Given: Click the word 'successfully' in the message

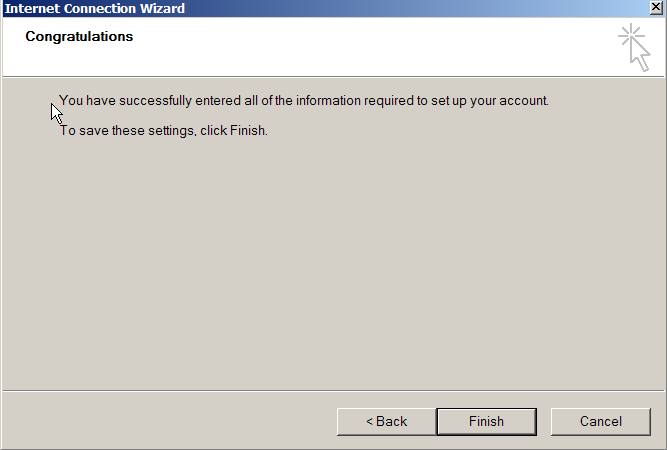Looking at the screenshot, I should pyautogui.click(x=155, y=101).
